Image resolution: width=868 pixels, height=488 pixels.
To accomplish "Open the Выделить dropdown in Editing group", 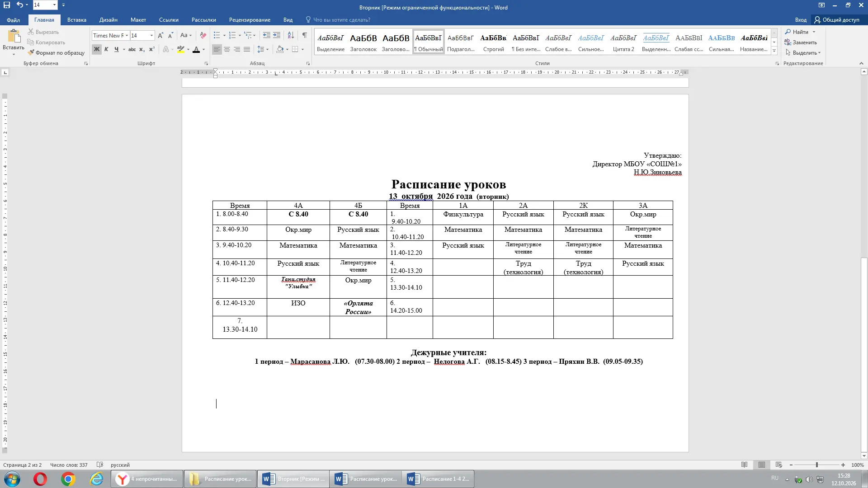I will pyautogui.click(x=803, y=53).
